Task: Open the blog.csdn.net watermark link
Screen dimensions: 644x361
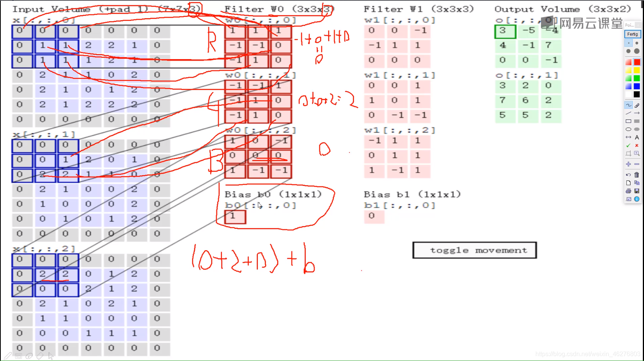Action: [x=588, y=354]
